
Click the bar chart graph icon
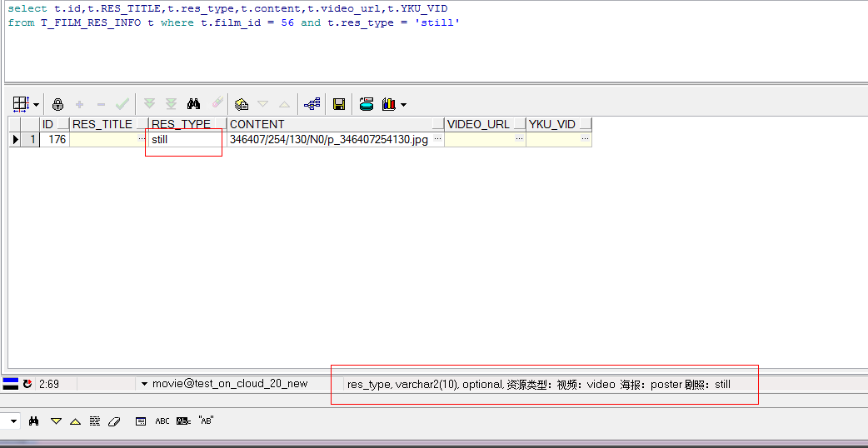tap(389, 103)
